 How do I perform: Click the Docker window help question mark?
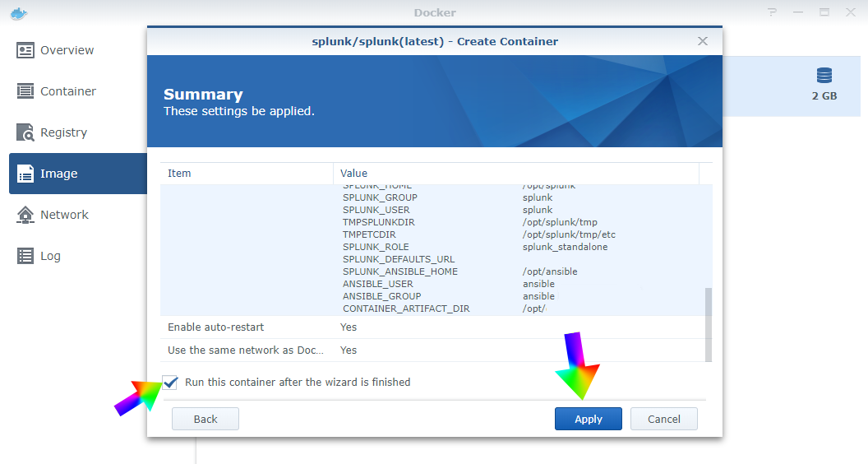tap(772, 12)
